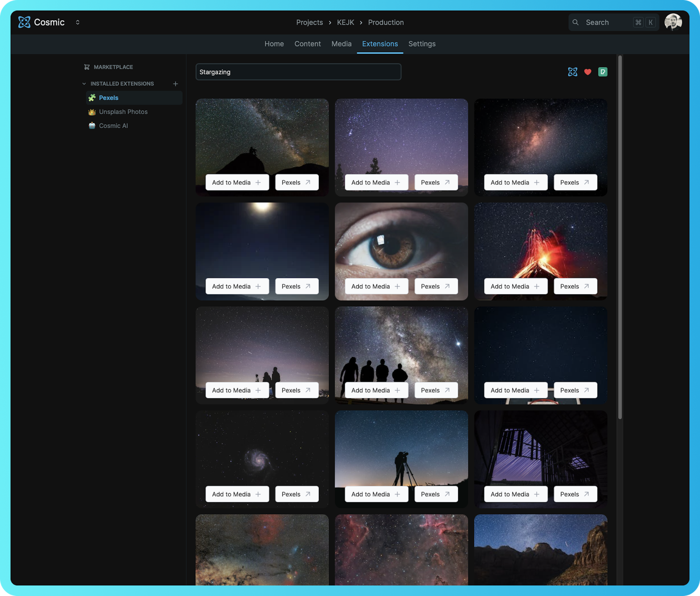Click the user avatar at top right
Screen dimensions: 700x596
click(673, 22)
